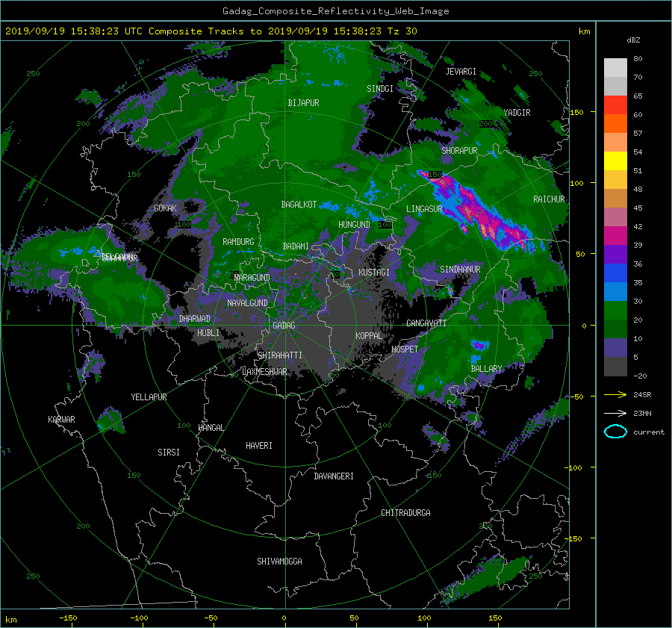Click the CHITRADURGA city label

[405, 513]
